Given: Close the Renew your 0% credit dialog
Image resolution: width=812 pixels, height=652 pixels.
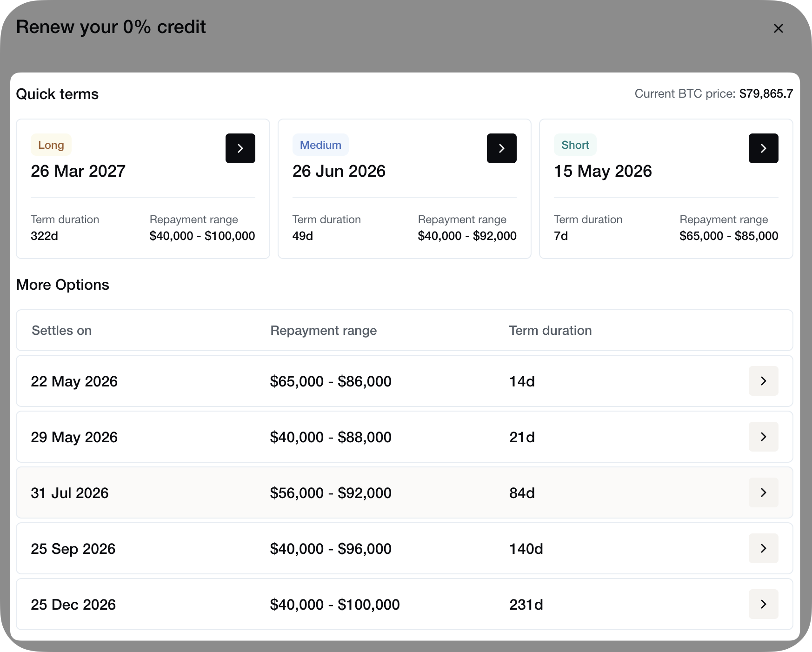Looking at the screenshot, I should tap(778, 28).
